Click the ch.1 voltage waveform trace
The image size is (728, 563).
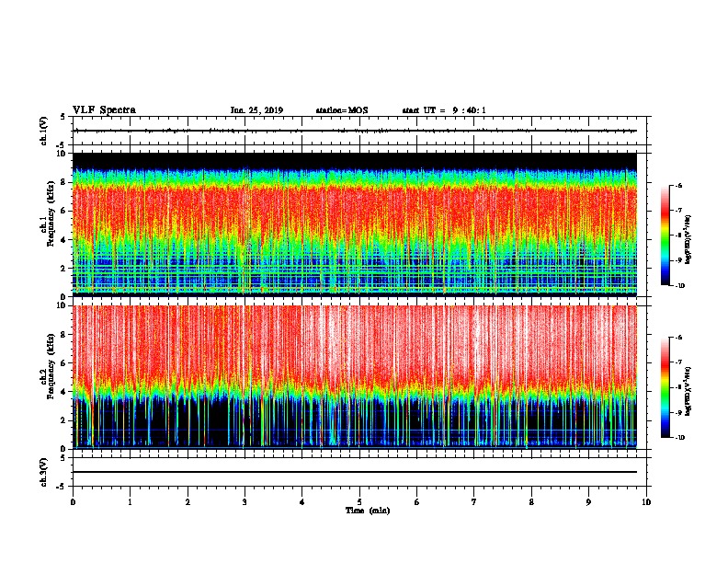click(x=355, y=131)
